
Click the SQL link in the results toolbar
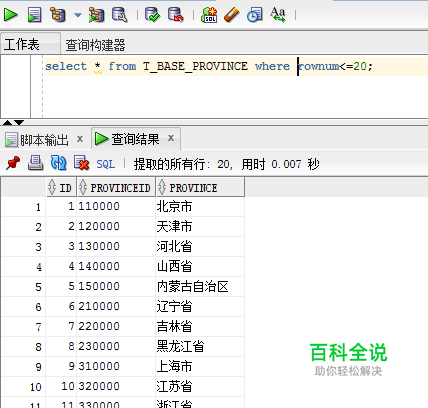point(106,164)
